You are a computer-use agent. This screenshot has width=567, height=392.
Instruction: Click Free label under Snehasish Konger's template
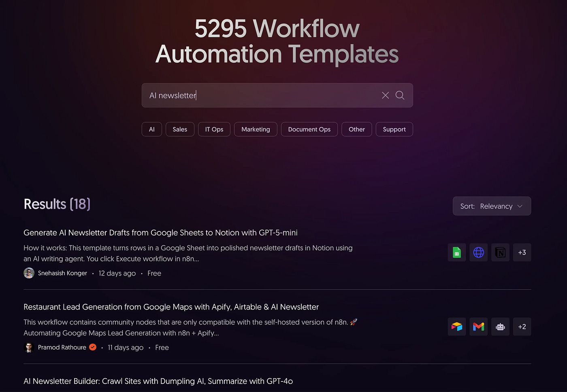[154, 273]
